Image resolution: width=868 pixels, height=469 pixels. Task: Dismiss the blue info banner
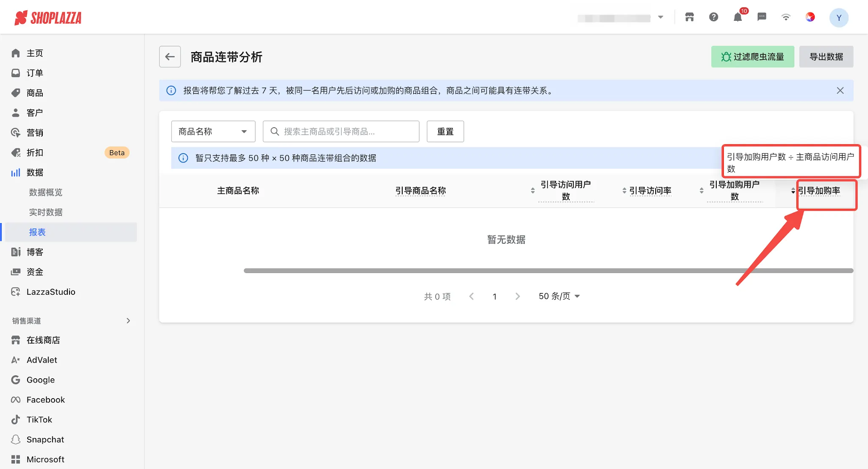[840, 90]
